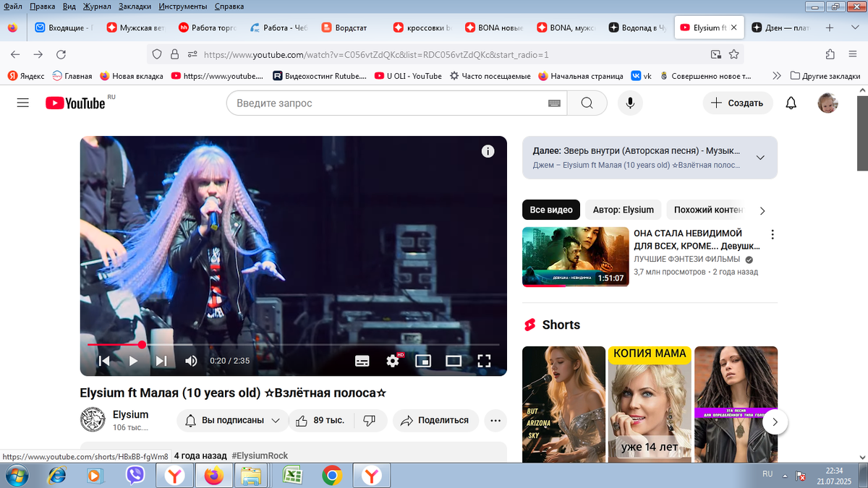Open the Инструменты menu
This screenshot has width=868, height=488.
(x=182, y=6)
